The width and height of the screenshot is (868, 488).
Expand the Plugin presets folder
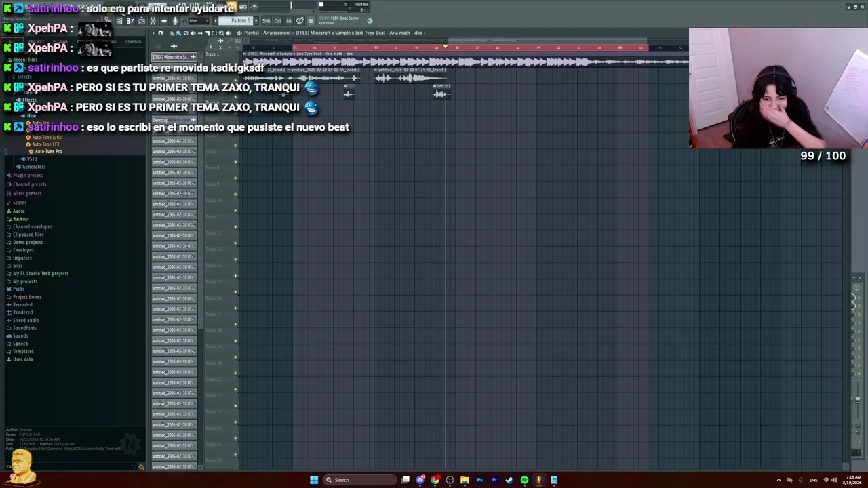pyautogui.click(x=27, y=175)
